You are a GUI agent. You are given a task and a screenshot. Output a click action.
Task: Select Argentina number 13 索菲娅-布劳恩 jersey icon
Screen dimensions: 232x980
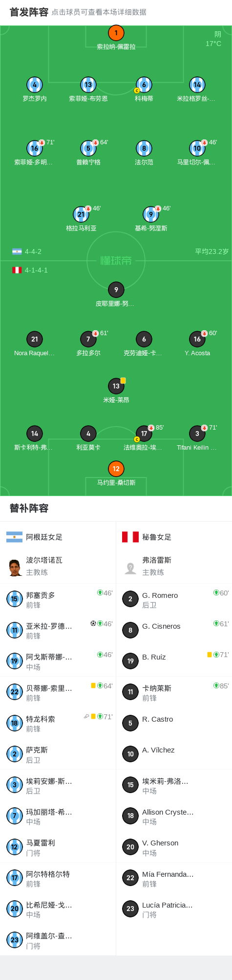88,85
